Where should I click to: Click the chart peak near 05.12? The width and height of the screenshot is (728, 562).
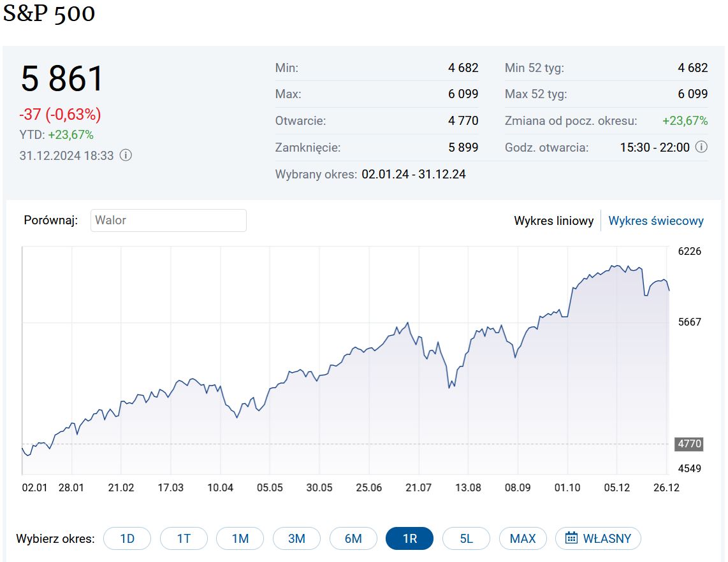pos(616,266)
